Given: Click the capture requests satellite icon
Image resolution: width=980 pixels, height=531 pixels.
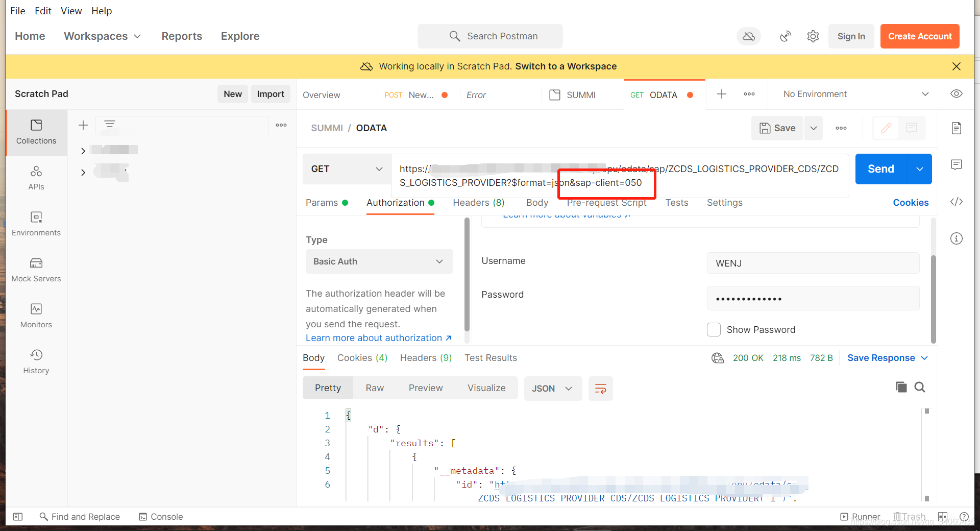Looking at the screenshot, I should 786,36.
